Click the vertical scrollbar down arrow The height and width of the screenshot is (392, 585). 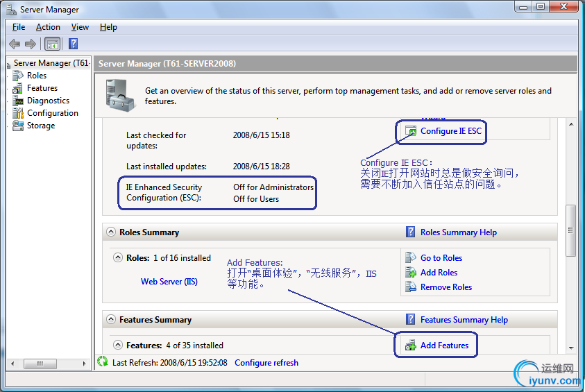(571, 348)
